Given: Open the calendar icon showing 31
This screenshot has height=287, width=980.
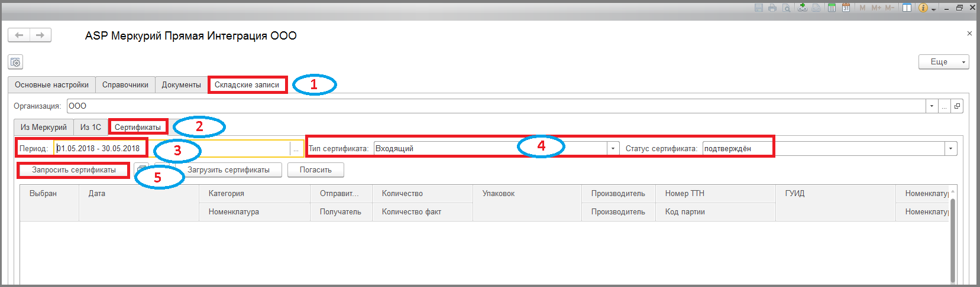Looking at the screenshot, I should (x=846, y=8).
